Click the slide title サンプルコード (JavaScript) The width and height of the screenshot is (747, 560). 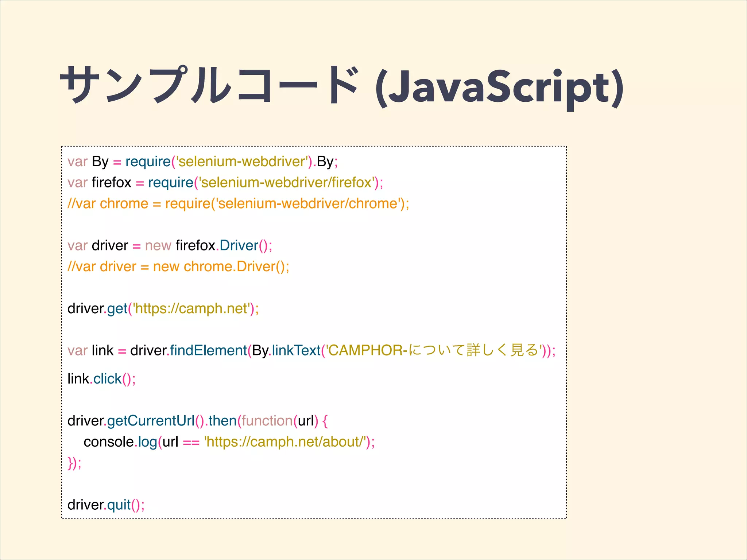[342, 87]
